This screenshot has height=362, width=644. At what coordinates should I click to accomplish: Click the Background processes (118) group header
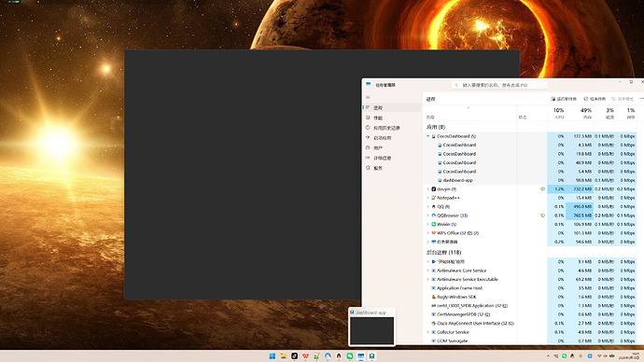point(443,253)
